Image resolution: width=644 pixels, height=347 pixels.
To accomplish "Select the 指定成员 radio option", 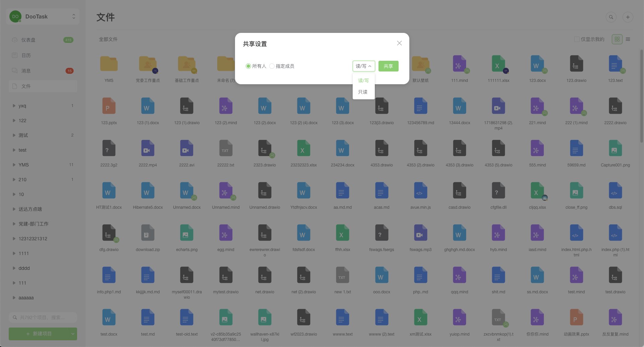I will click(x=272, y=66).
